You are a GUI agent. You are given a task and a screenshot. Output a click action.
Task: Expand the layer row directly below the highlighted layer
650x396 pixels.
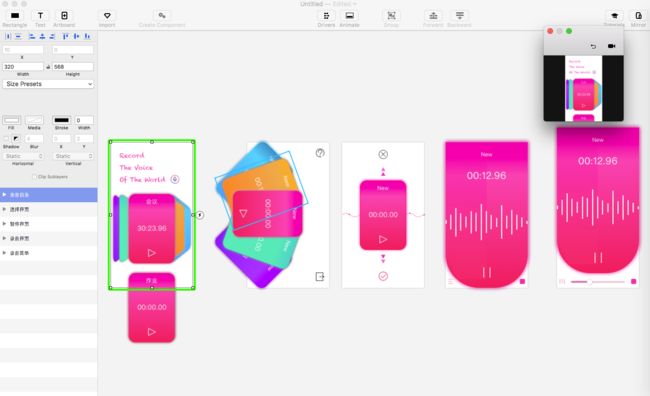pyautogui.click(x=5, y=209)
